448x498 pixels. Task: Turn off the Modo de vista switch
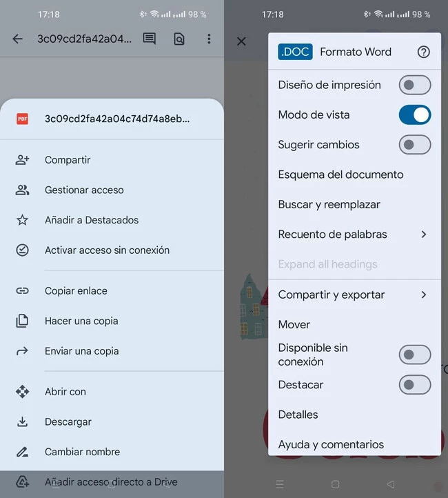(414, 114)
